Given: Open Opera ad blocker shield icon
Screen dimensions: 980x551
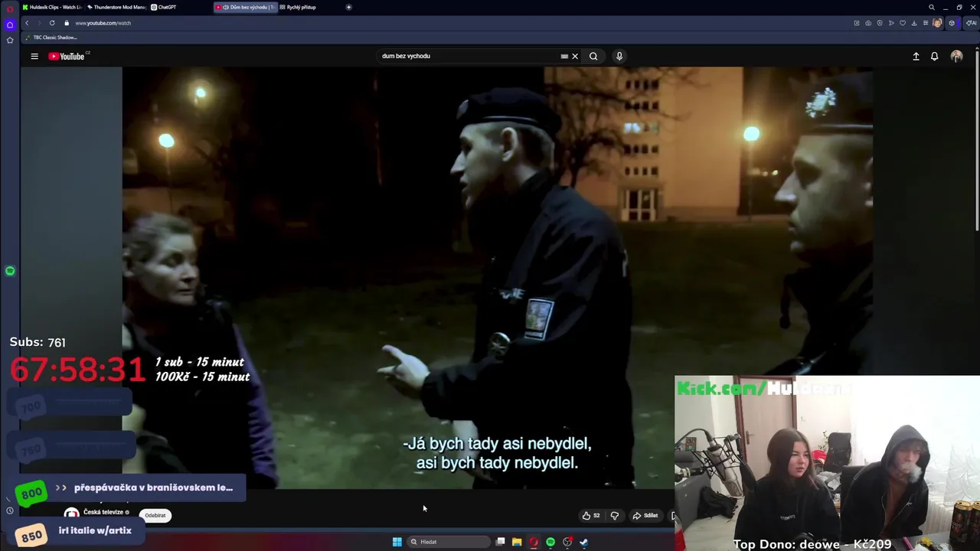Looking at the screenshot, I should 880,23.
